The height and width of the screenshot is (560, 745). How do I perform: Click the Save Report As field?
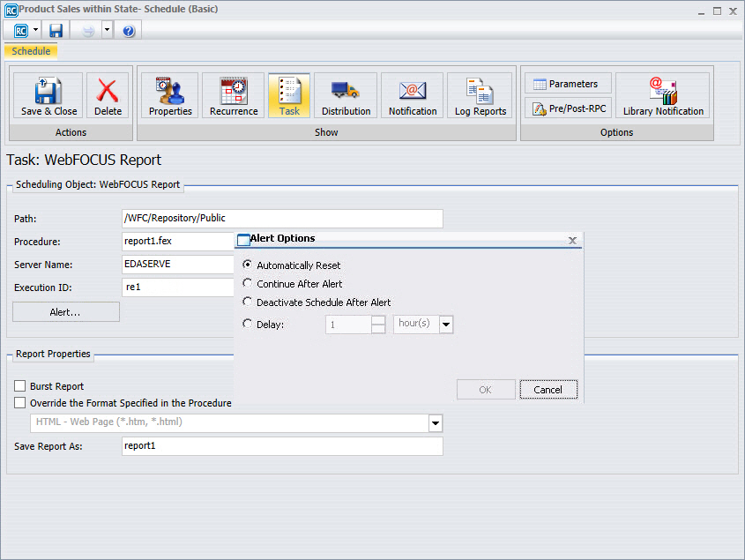point(282,446)
